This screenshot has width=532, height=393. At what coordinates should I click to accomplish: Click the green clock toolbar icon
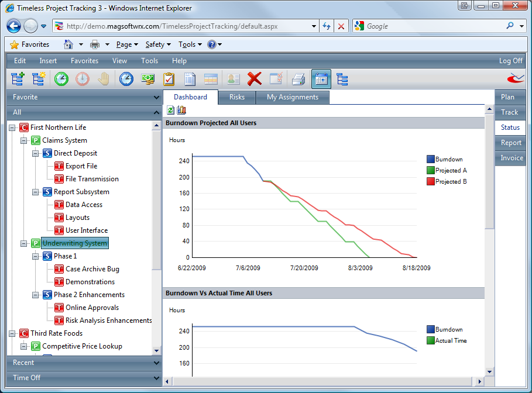(61, 79)
